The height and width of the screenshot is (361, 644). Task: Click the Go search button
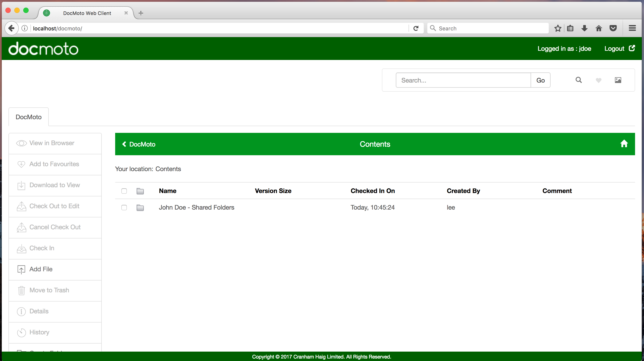(x=540, y=80)
